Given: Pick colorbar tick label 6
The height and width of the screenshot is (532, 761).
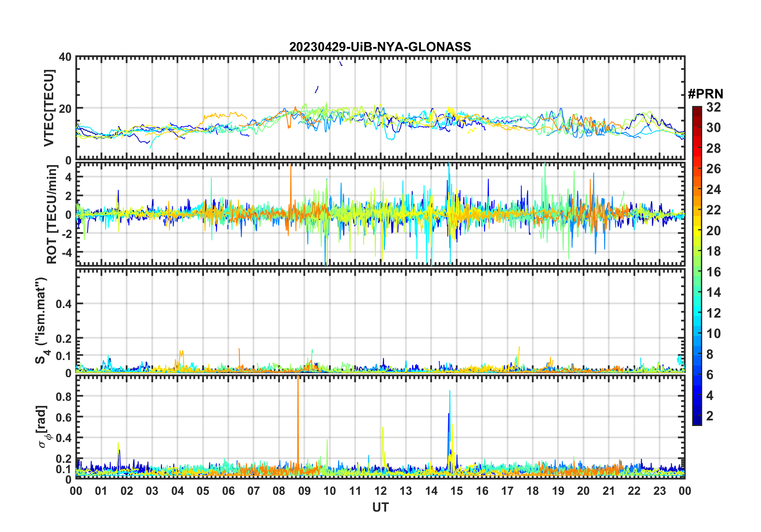Looking at the screenshot, I should [x=710, y=375].
